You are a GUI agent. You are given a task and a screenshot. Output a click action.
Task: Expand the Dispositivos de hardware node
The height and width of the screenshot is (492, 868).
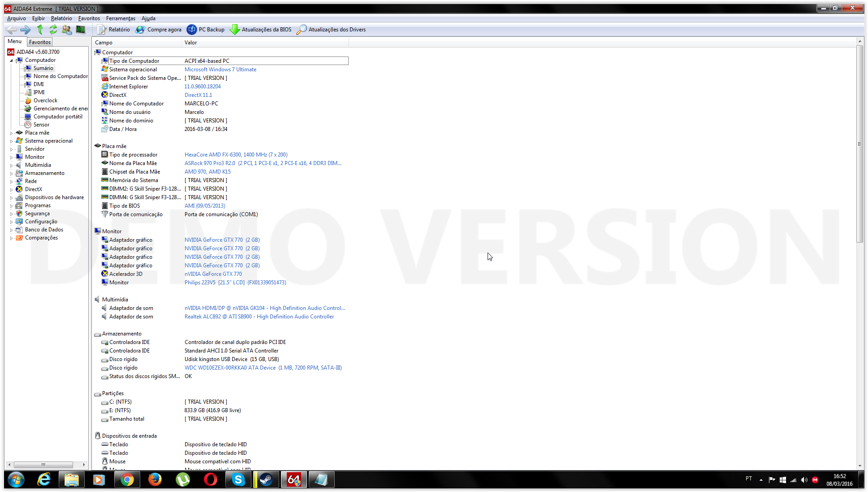tap(11, 198)
